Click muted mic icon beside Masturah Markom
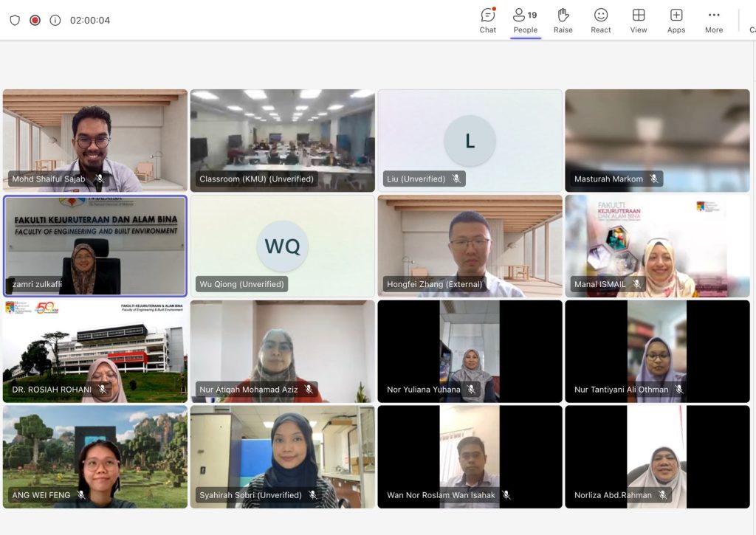756x535 pixels. [653, 179]
